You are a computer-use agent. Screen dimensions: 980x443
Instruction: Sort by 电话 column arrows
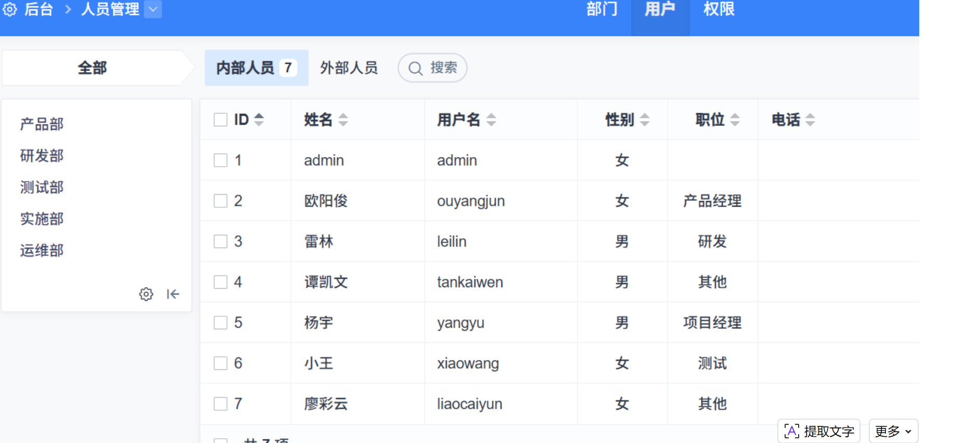[810, 120]
